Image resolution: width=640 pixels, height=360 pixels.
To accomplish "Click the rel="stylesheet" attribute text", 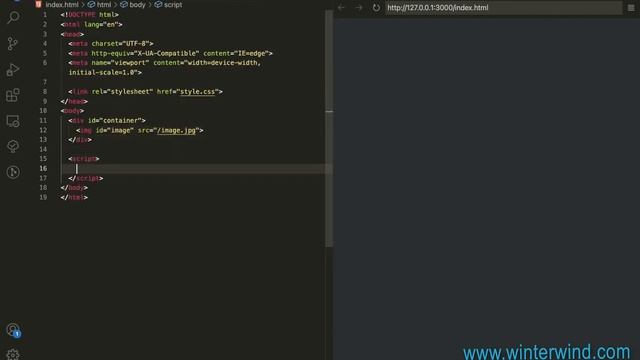I will coord(122,92).
